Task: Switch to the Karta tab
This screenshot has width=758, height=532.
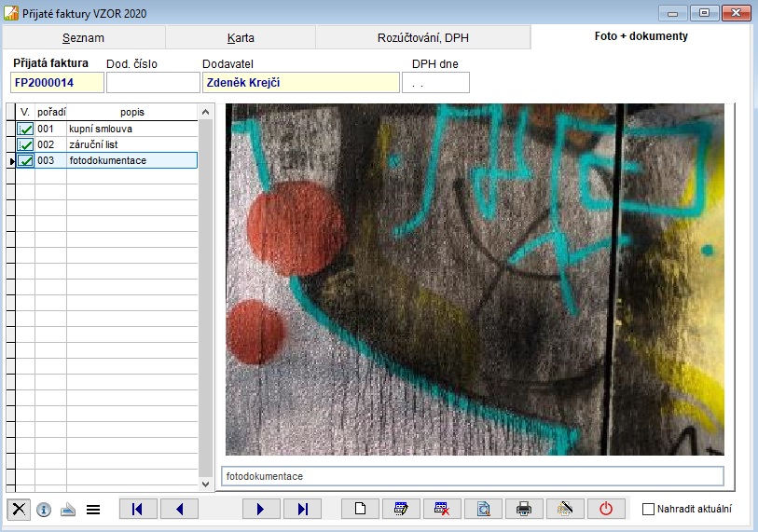Action: click(241, 37)
